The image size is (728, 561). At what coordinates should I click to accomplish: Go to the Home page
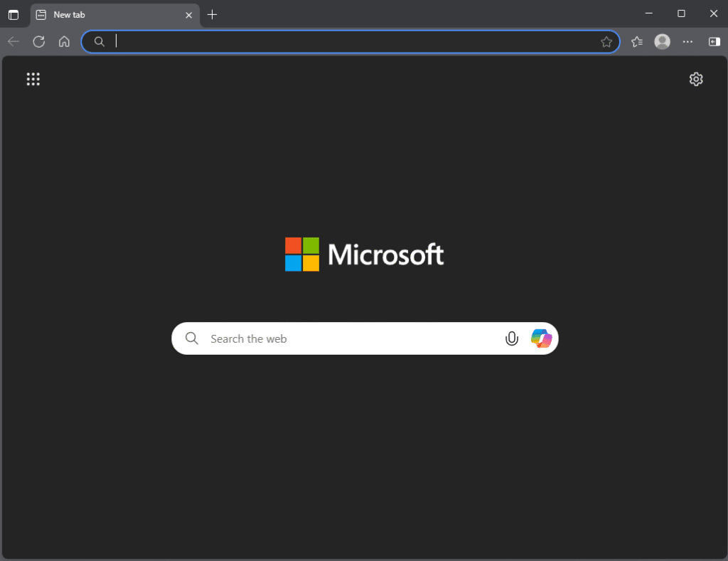[x=64, y=42]
